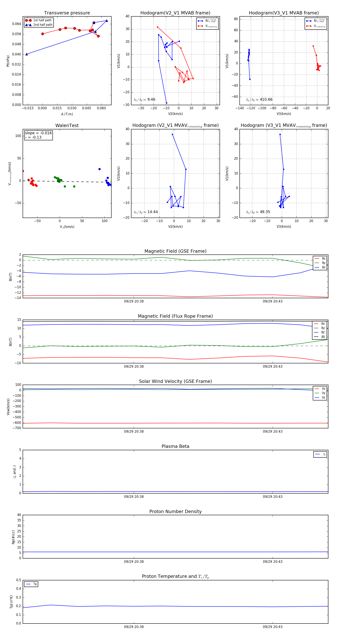This screenshot has width=351, height=644.
Task: Click the "Bz" legend entry in GSE magnetic plot
Action: [320, 267]
